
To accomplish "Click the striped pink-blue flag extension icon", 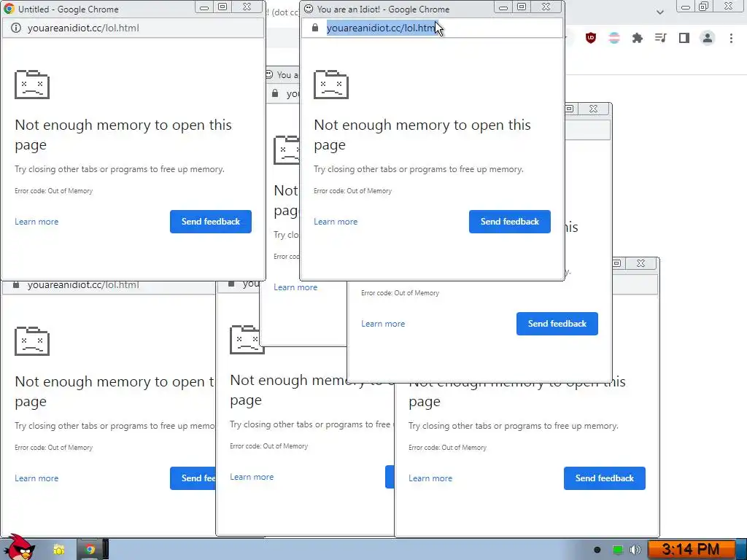I will pos(614,38).
